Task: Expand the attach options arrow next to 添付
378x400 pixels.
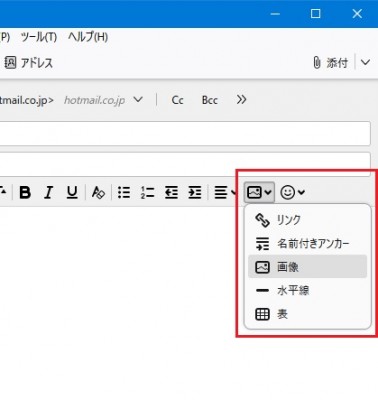Action: (x=365, y=63)
